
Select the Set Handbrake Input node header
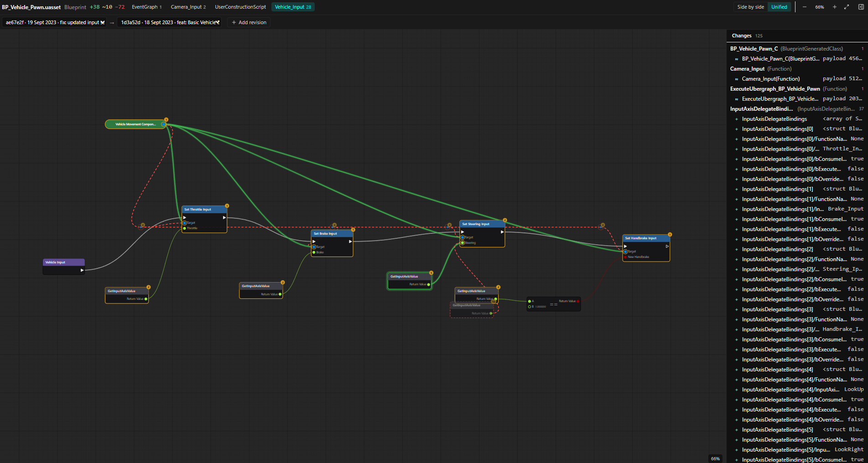pyautogui.click(x=646, y=238)
